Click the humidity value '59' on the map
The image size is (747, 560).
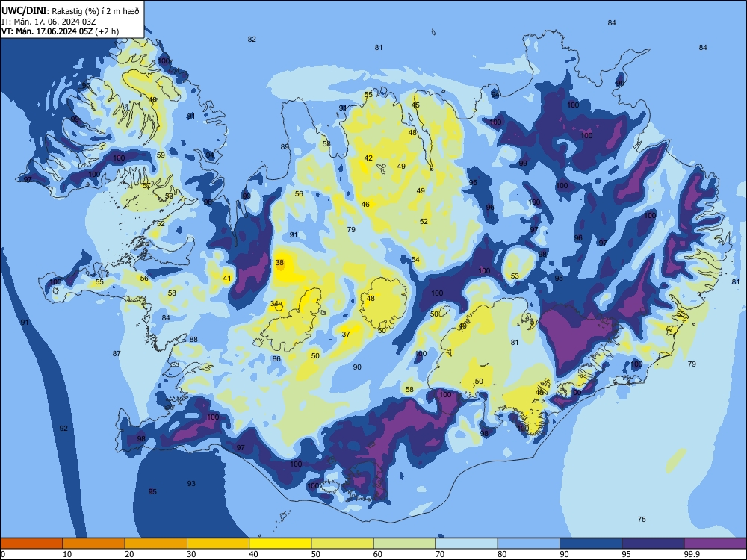coord(161,155)
